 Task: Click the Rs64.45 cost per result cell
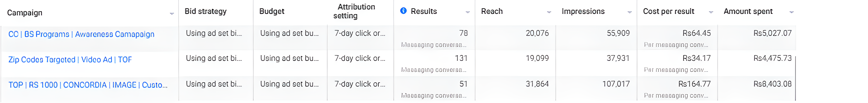pyautogui.click(x=696, y=33)
